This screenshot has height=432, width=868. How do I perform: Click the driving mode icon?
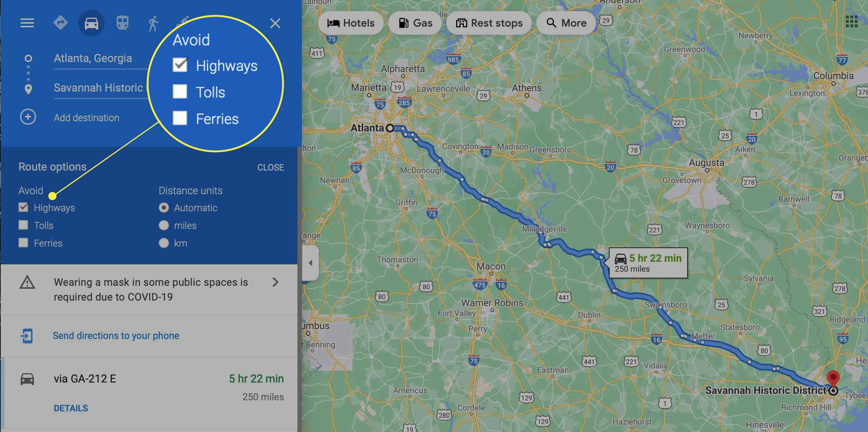click(x=89, y=22)
